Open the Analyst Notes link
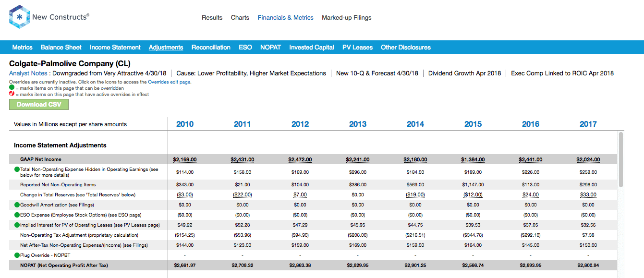Screen dimensions: 644x278 (x=28, y=73)
